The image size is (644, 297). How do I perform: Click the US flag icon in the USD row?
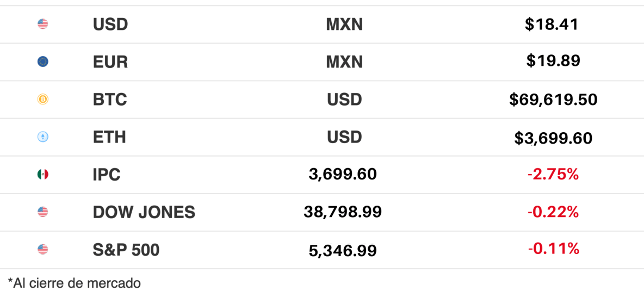43,24
